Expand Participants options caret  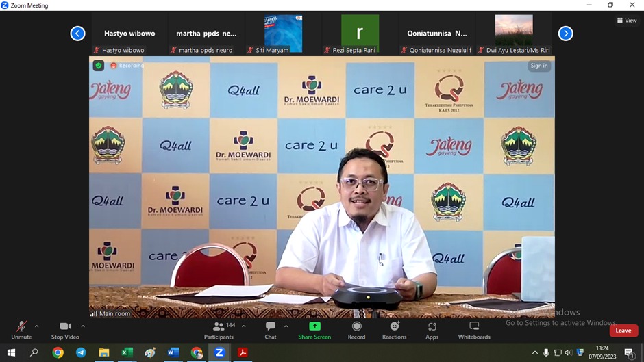pos(243,326)
